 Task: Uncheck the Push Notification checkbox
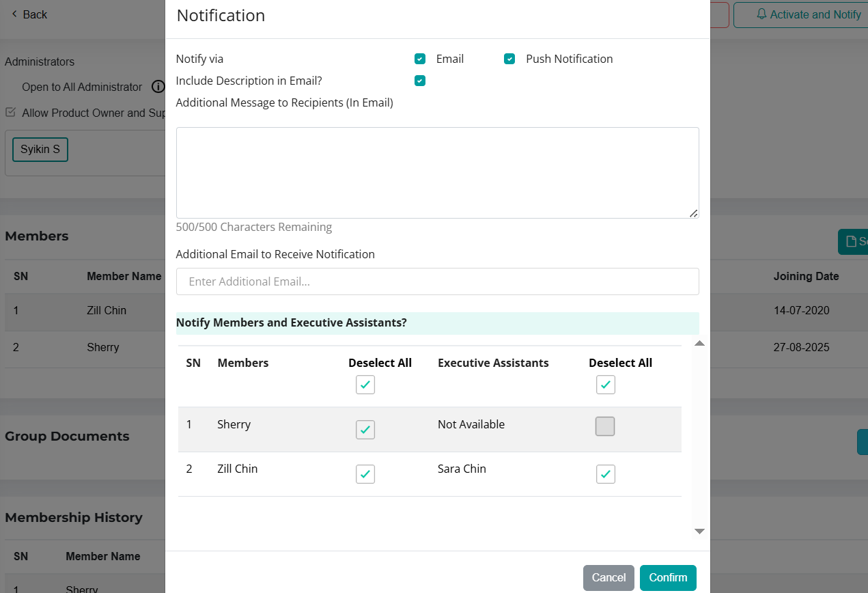[509, 59]
